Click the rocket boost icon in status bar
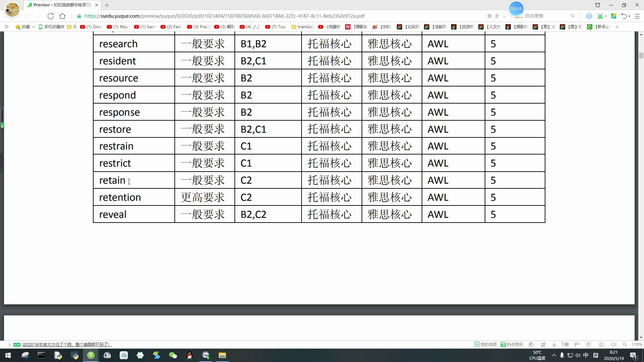Screen dimensions: 644x362 click(543, 344)
